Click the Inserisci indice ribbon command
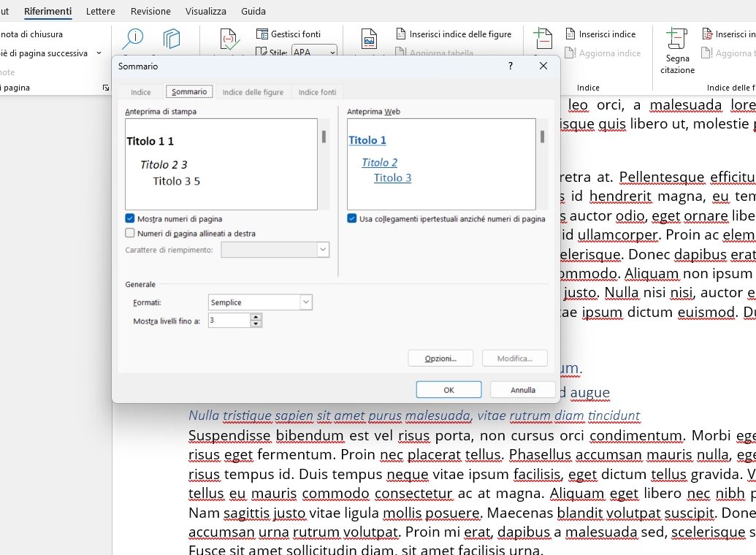The height and width of the screenshot is (555, 756). 600,34
